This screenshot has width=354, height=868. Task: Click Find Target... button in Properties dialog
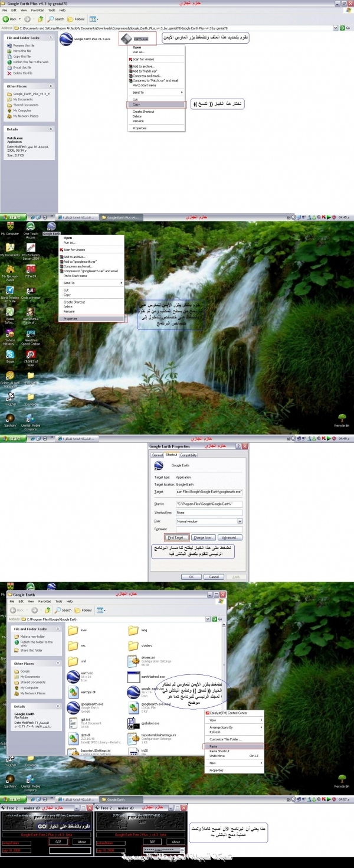pos(176,538)
